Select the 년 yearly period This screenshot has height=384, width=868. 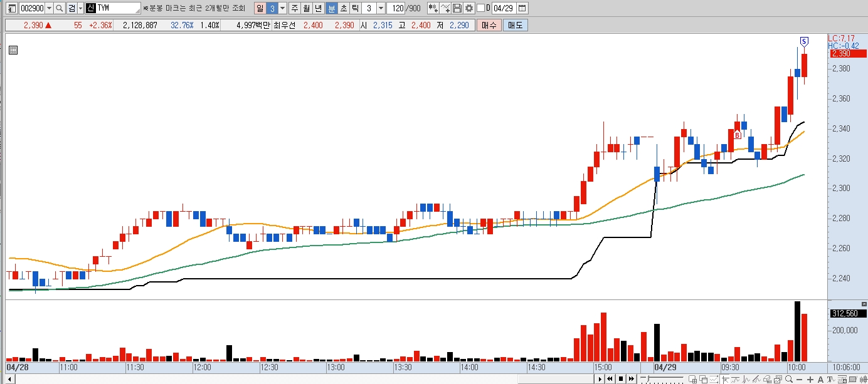[x=318, y=8]
